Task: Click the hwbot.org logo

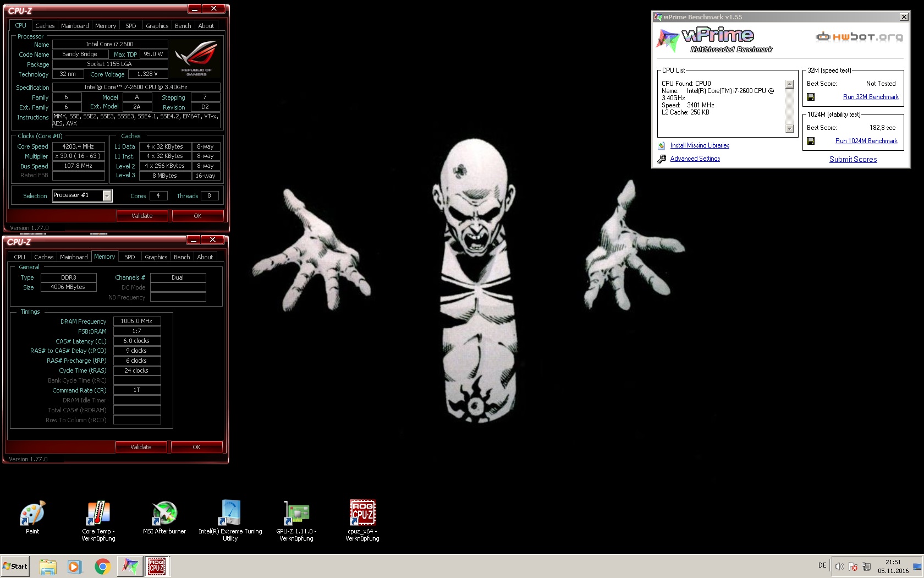Action: [x=859, y=37]
